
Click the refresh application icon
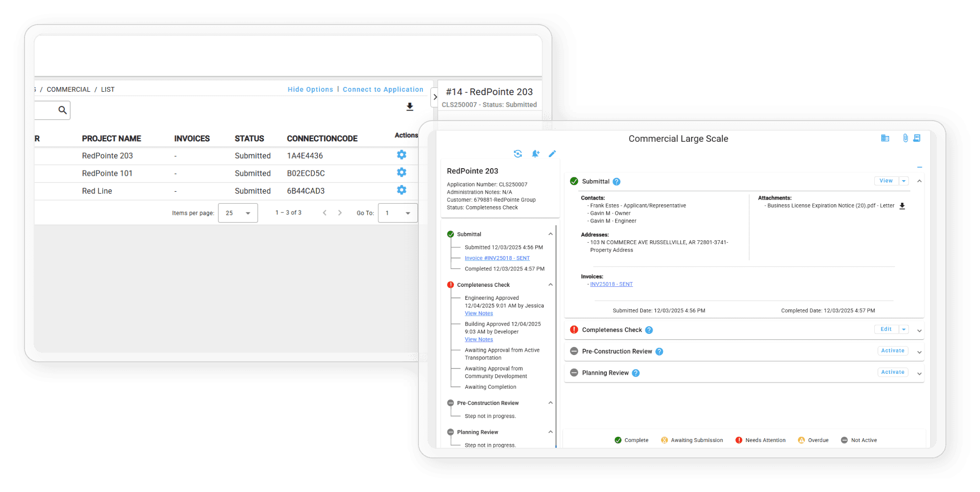[517, 154]
